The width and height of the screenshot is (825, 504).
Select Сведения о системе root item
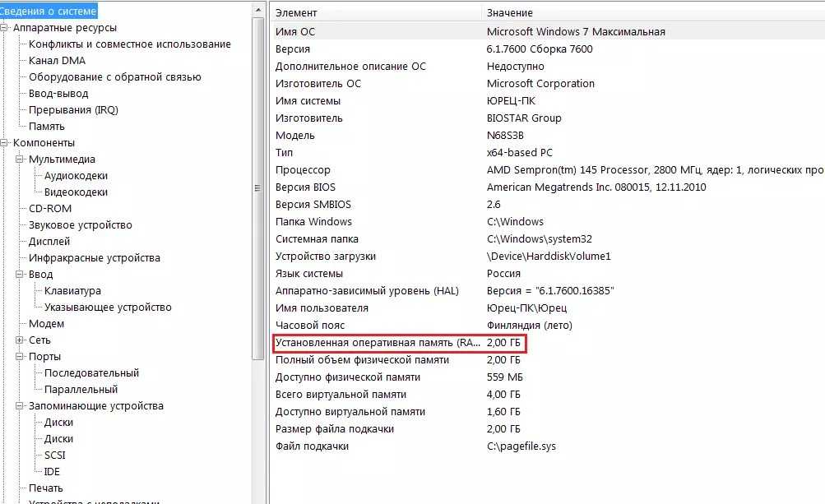click(48, 12)
